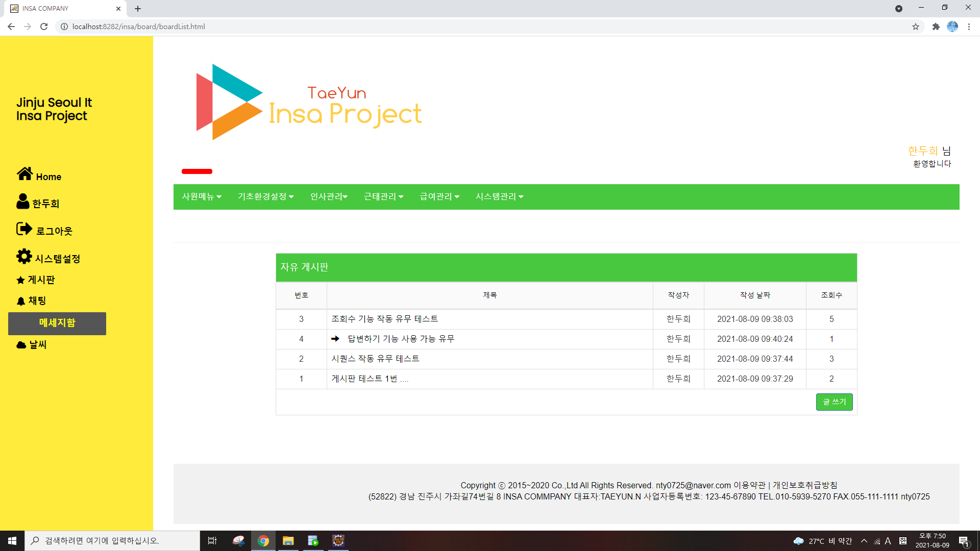The width and height of the screenshot is (980, 551).
Task: Click the weather 27°C tray widget
Action: 823,541
